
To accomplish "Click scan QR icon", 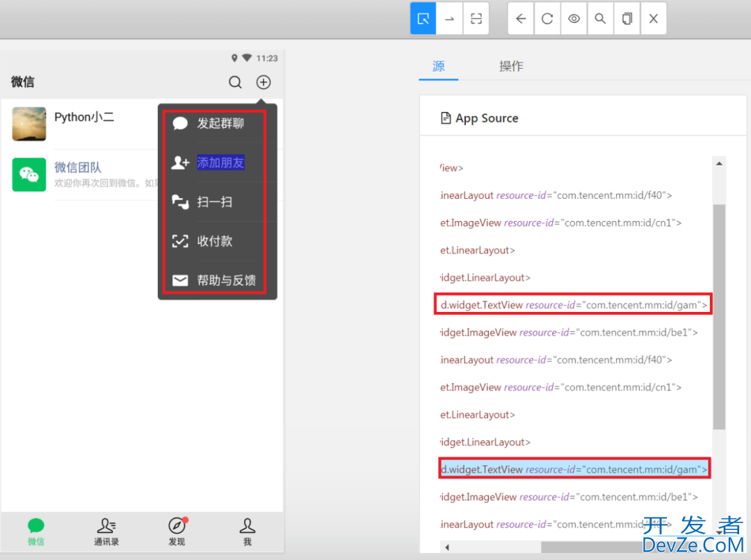I will click(180, 202).
